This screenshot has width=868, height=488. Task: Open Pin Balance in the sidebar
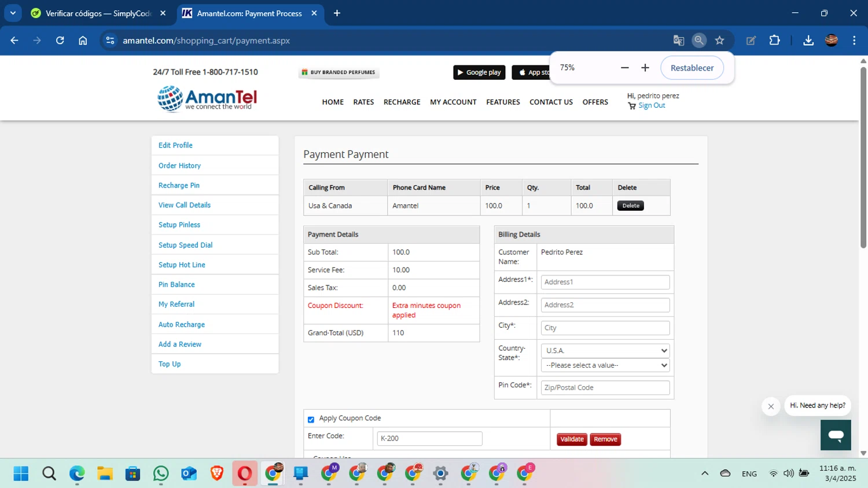pos(176,284)
